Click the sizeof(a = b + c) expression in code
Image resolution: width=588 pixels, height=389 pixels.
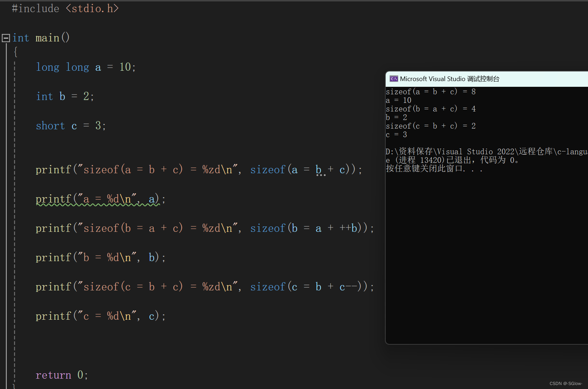click(303, 170)
